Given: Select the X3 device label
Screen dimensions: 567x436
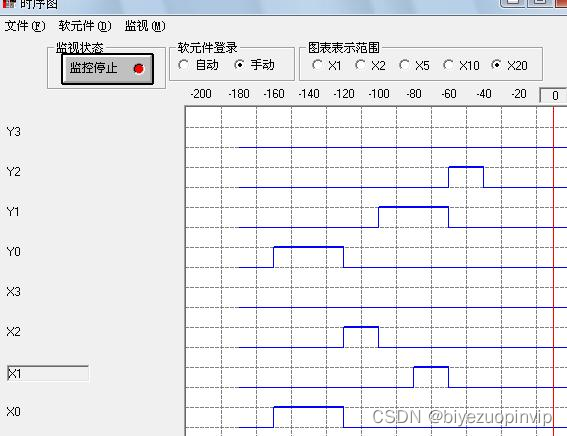Looking at the screenshot, I should point(13,292).
